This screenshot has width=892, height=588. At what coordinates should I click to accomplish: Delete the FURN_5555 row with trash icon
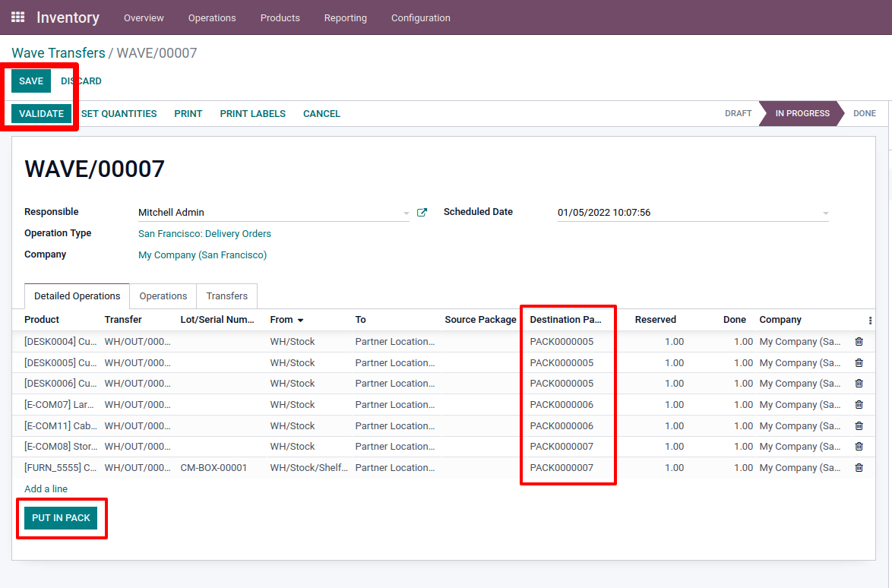pos(859,467)
